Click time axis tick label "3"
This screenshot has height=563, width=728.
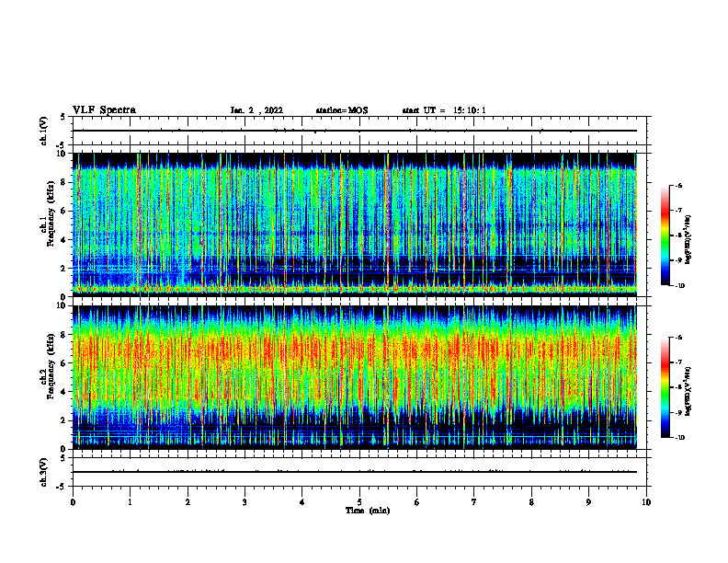(245, 502)
